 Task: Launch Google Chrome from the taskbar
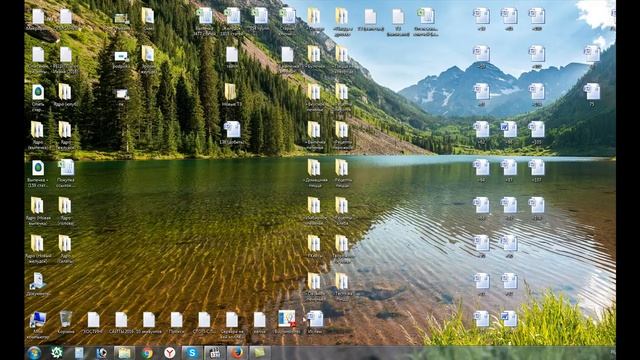tap(147, 353)
